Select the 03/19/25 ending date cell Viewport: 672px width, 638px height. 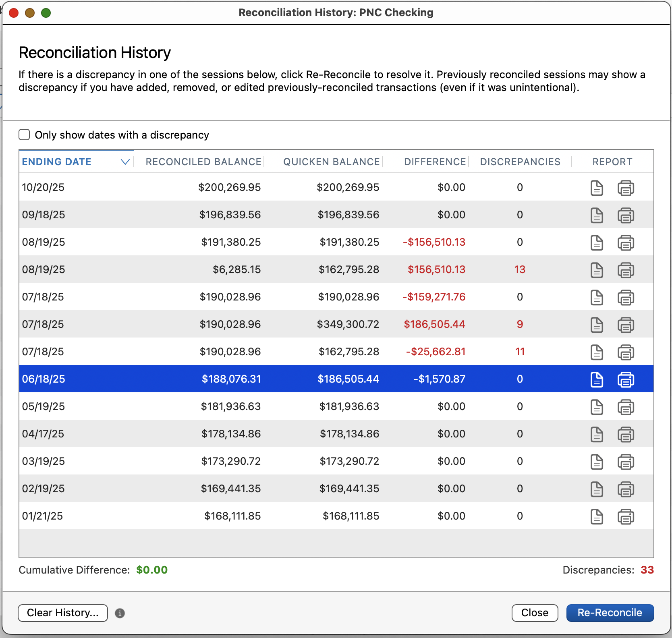coord(44,461)
